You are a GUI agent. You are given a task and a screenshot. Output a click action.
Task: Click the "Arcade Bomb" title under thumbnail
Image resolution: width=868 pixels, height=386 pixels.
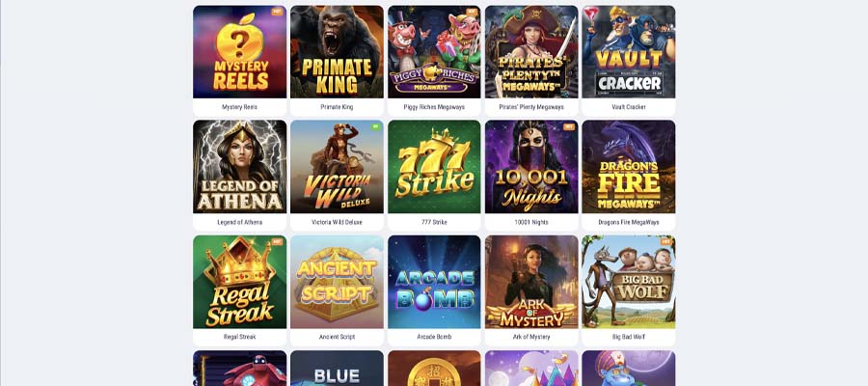(434, 337)
